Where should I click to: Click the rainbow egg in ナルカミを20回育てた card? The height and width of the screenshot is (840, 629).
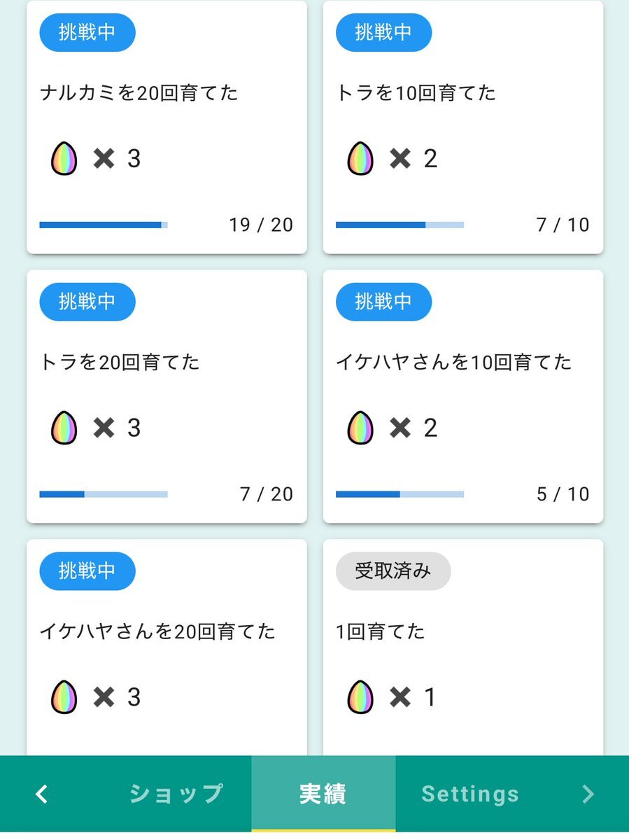click(64, 158)
